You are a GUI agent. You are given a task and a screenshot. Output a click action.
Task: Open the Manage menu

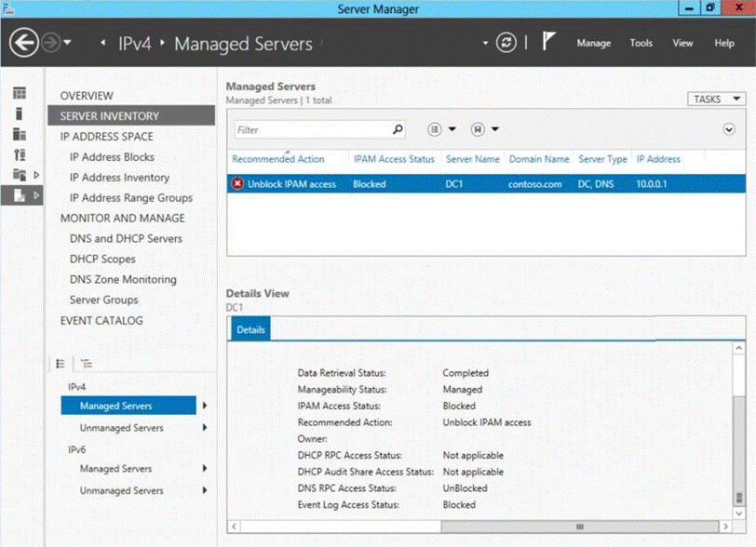[x=594, y=43]
